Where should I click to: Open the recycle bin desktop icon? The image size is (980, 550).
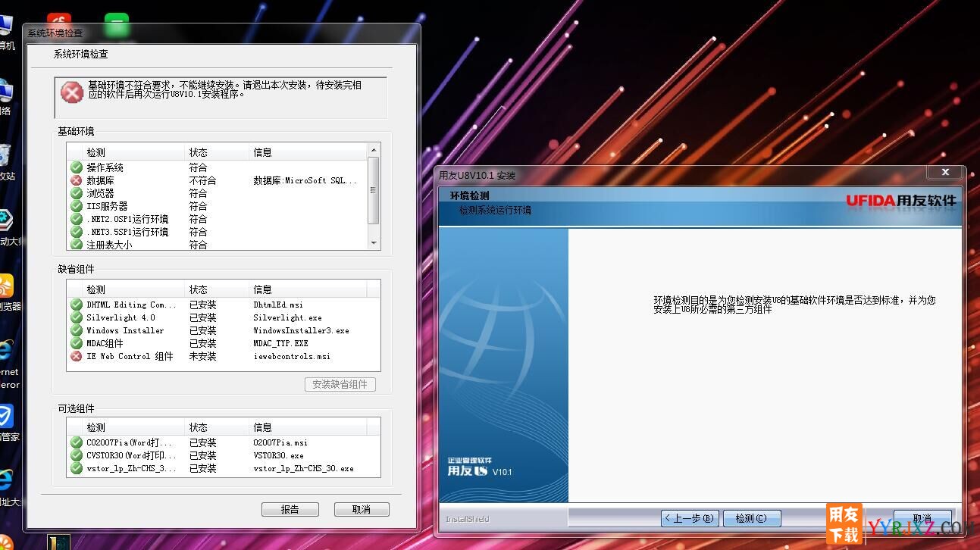tap(5, 155)
